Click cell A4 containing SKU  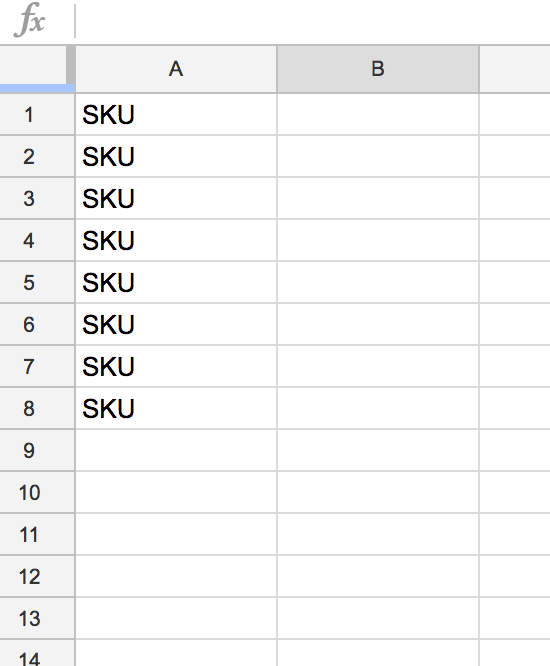click(176, 240)
